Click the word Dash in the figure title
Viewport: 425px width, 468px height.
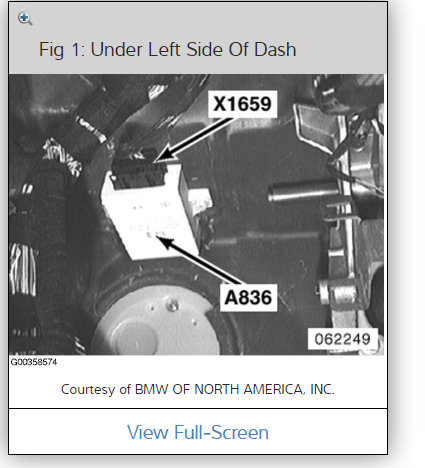[275, 49]
